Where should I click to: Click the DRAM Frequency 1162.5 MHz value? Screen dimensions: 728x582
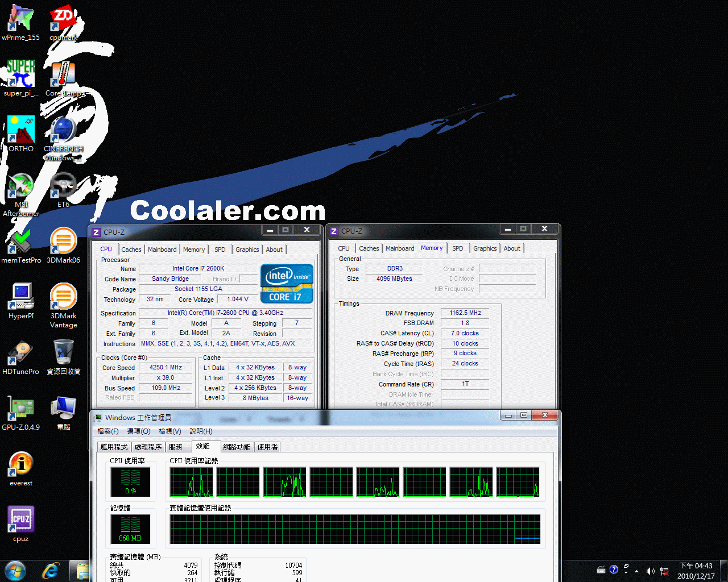(465, 313)
